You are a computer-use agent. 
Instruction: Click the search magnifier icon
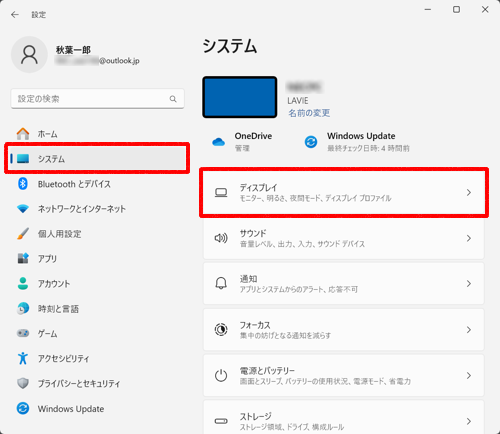pyautogui.click(x=173, y=99)
